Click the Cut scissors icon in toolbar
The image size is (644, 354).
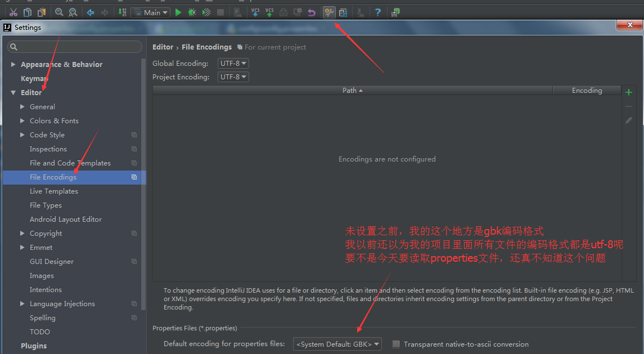pyautogui.click(x=13, y=12)
